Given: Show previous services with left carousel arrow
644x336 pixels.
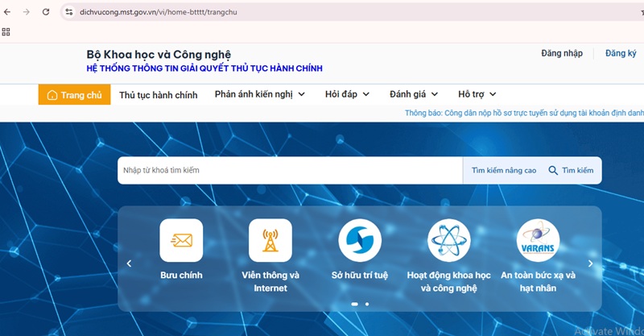Looking at the screenshot, I should click(x=129, y=263).
